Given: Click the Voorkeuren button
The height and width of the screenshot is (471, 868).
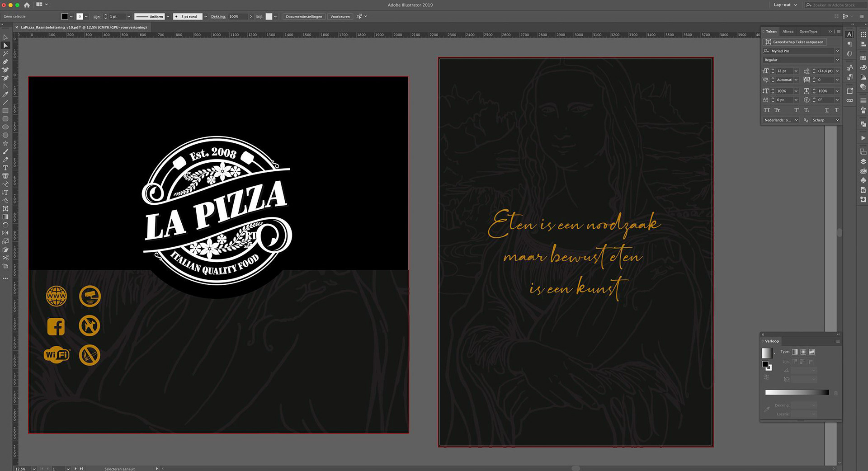Looking at the screenshot, I should [340, 17].
